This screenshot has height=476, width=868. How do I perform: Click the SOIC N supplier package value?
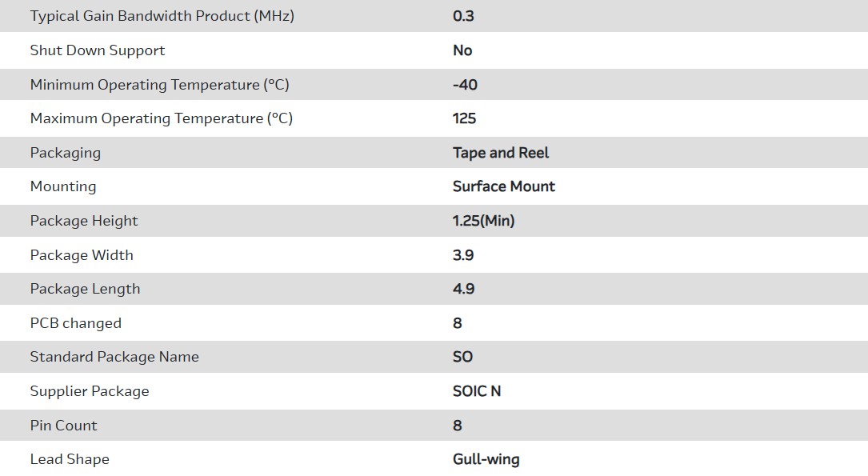click(x=477, y=391)
